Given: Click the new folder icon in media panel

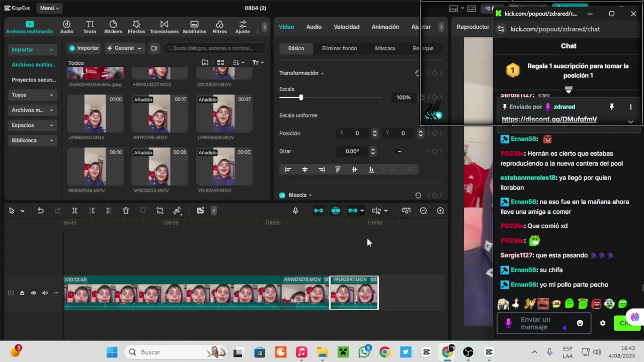Looking at the screenshot, I should coord(205,62).
